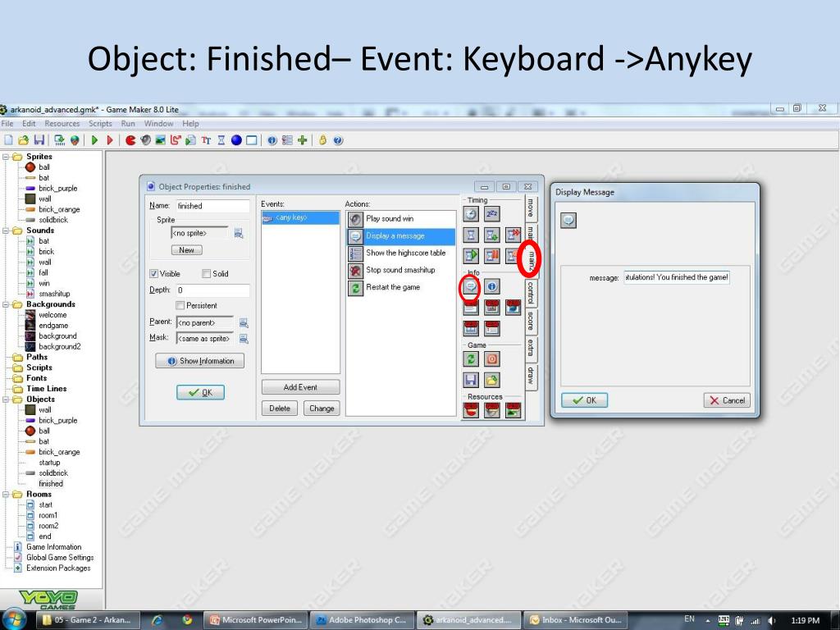Select Stop sound smashitup action
The height and width of the screenshot is (630, 840).
click(400, 270)
